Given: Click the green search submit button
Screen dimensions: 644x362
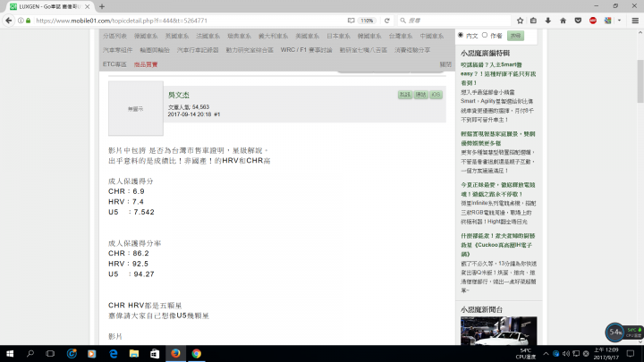Looking at the screenshot, I should tap(515, 36).
